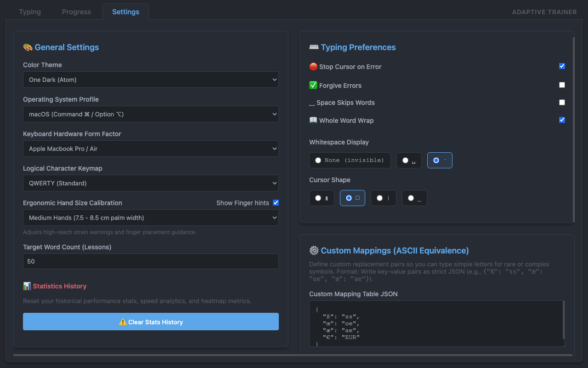Switch to the Typing tab
This screenshot has width=588, height=368.
pyautogui.click(x=30, y=12)
